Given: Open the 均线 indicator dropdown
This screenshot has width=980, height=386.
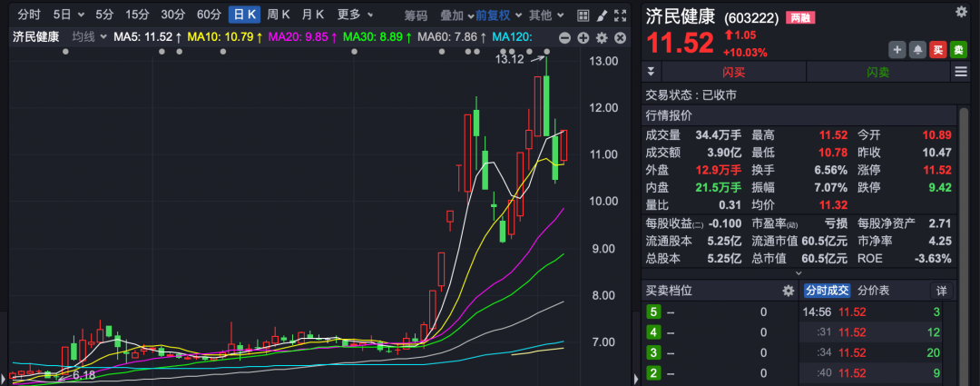Looking at the screenshot, I should pos(89,36).
